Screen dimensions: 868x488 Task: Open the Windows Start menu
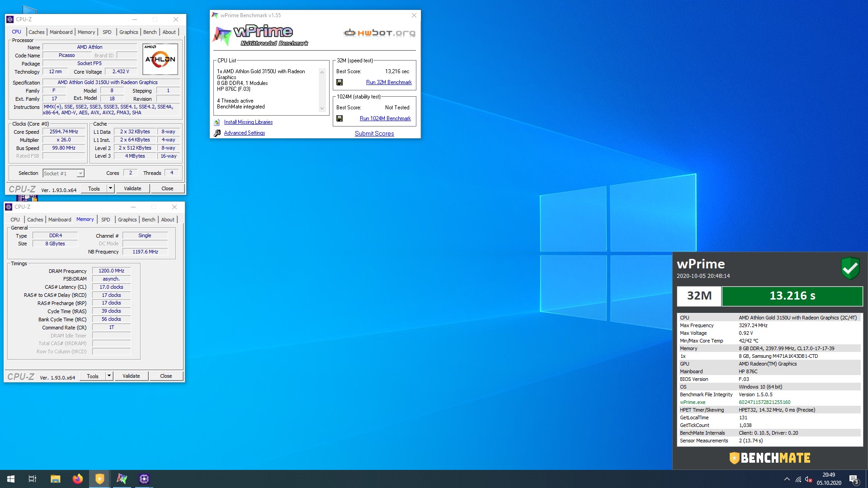tap(11, 479)
